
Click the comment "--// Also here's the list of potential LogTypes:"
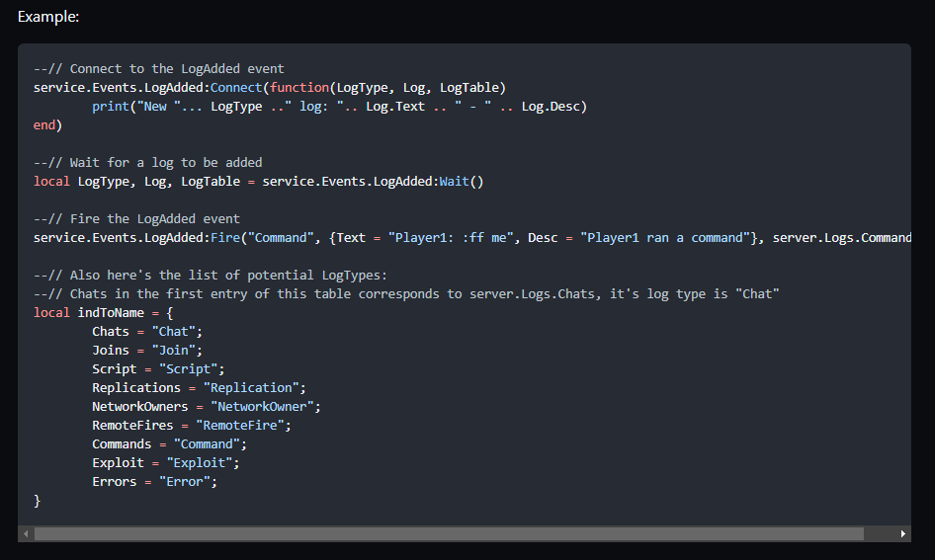[211, 276]
